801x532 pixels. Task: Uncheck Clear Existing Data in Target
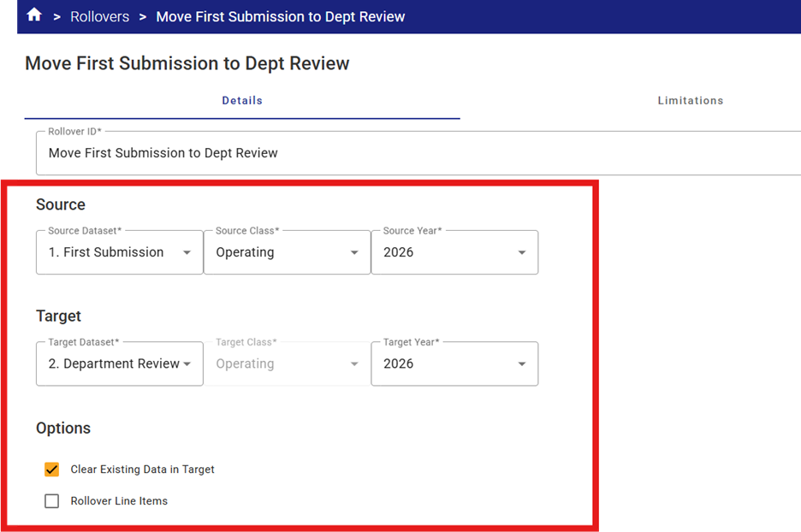52,470
